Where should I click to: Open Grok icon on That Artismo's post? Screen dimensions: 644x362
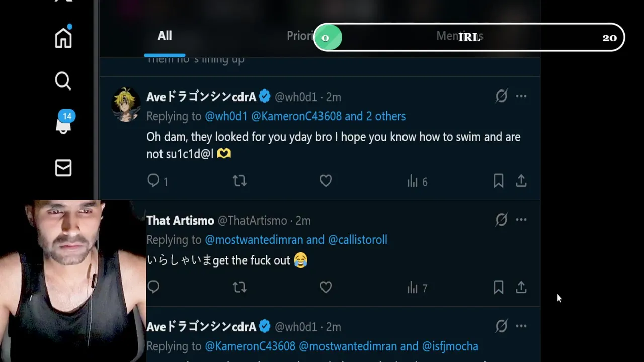pos(501,220)
